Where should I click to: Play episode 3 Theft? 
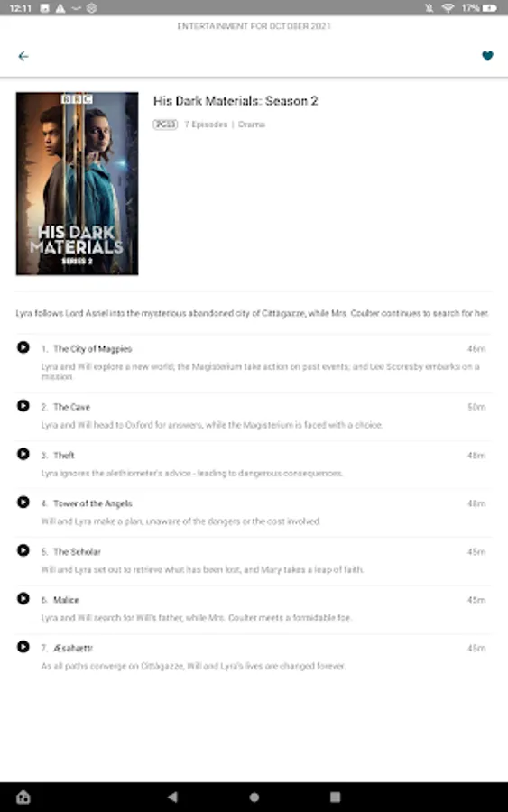pyautogui.click(x=23, y=454)
